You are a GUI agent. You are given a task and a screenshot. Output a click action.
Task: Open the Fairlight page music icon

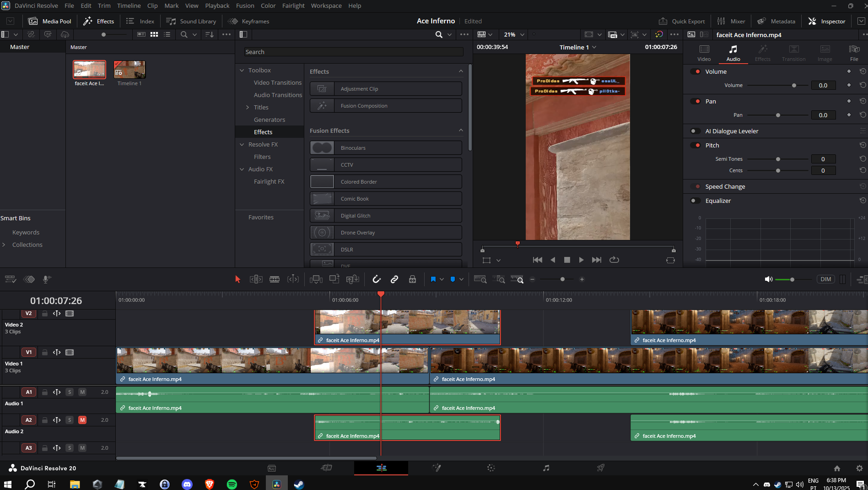pos(546,468)
